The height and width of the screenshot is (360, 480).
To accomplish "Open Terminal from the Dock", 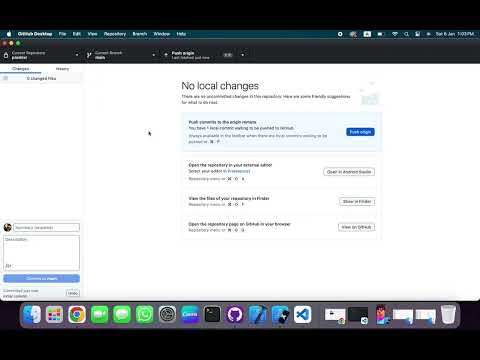I will coord(212,314).
